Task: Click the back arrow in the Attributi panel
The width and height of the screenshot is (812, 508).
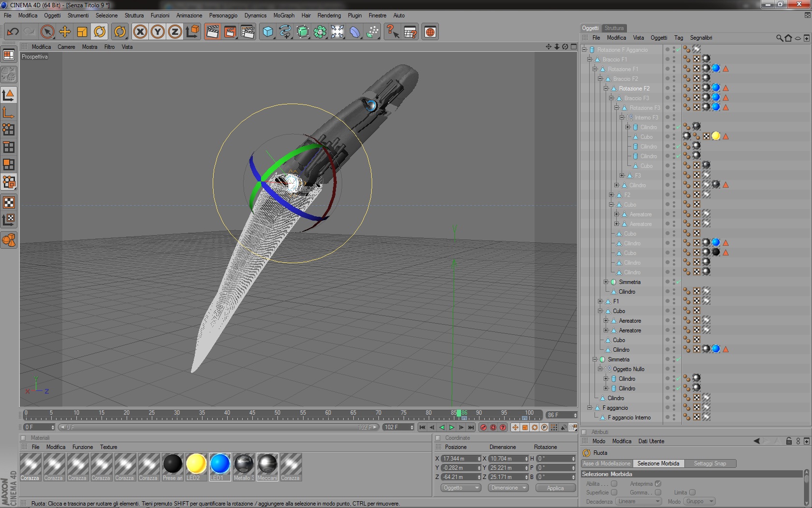Action: tap(757, 441)
